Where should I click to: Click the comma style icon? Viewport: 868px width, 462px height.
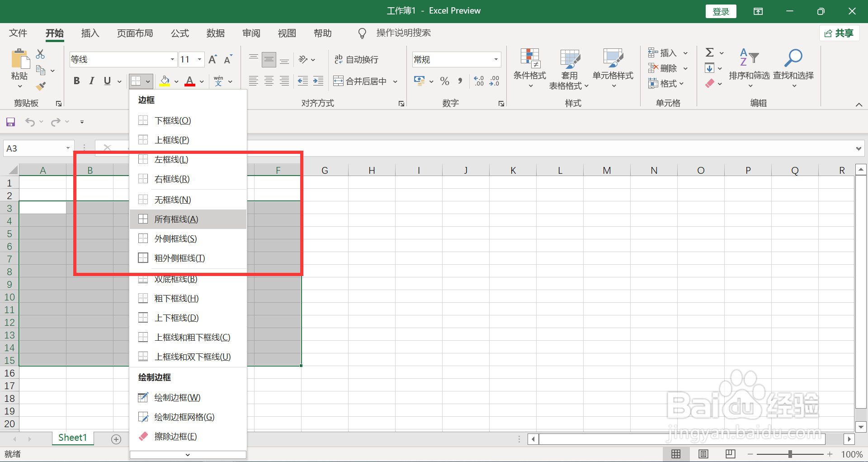pyautogui.click(x=460, y=81)
